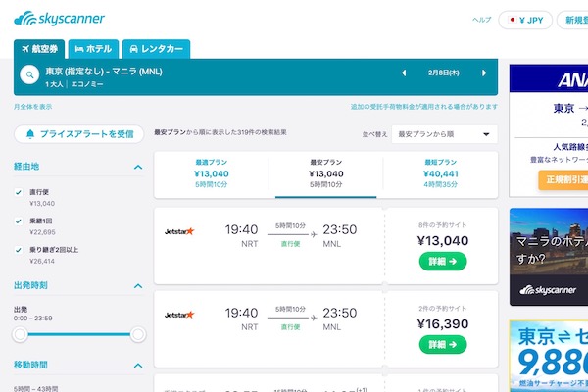Toggle the 乗り継ぎ2回以上 checkbox
The width and height of the screenshot is (588, 392).
[18, 250]
